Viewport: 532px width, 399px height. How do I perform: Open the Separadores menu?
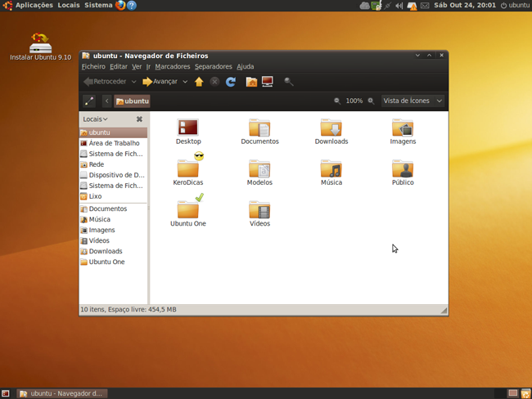[213, 67]
